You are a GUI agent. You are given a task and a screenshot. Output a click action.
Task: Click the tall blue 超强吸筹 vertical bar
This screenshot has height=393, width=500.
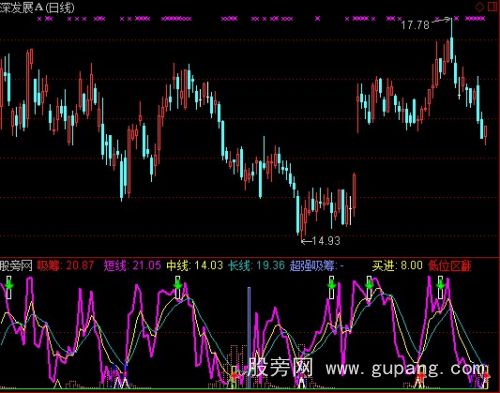point(249,337)
